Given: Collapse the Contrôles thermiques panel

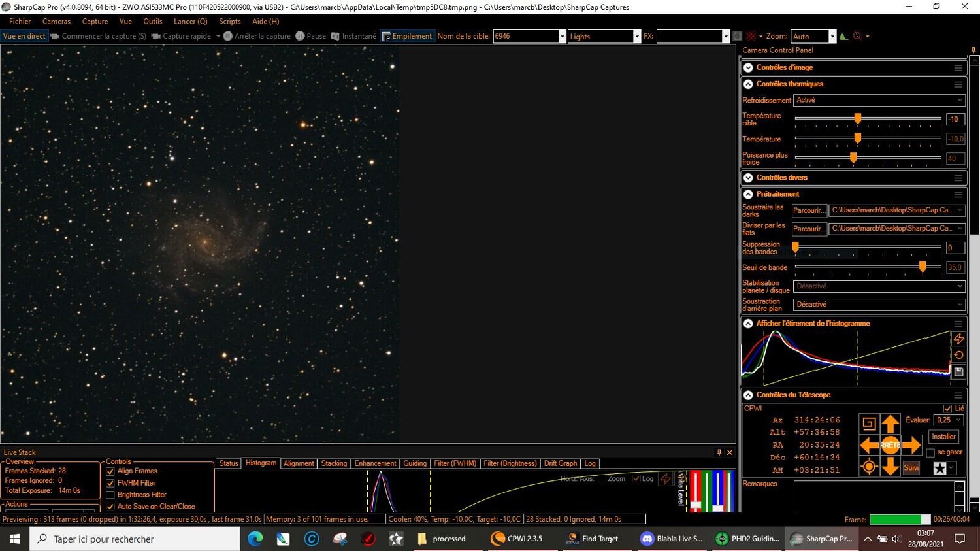Looking at the screenshot, I should (x=748, y=84).
